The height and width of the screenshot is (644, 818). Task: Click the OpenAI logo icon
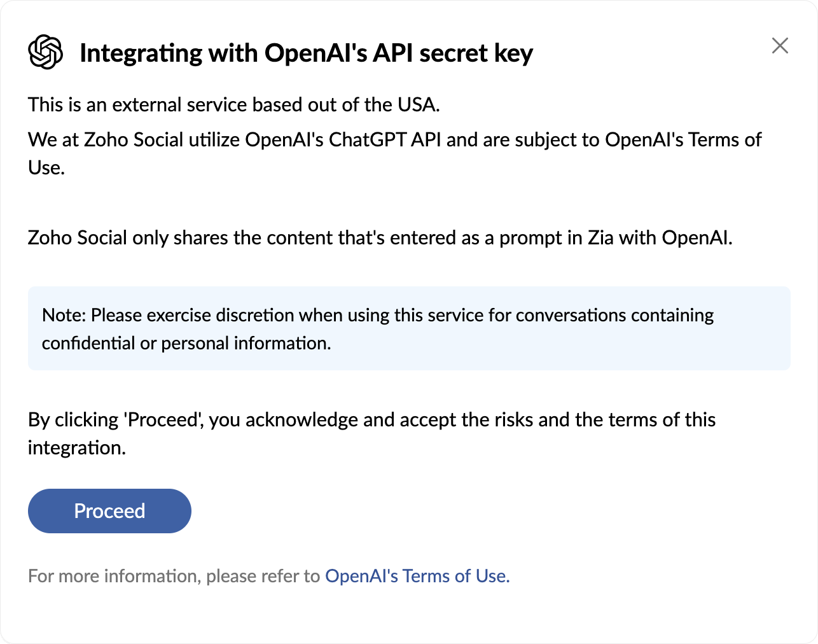(x=46, y=52)
